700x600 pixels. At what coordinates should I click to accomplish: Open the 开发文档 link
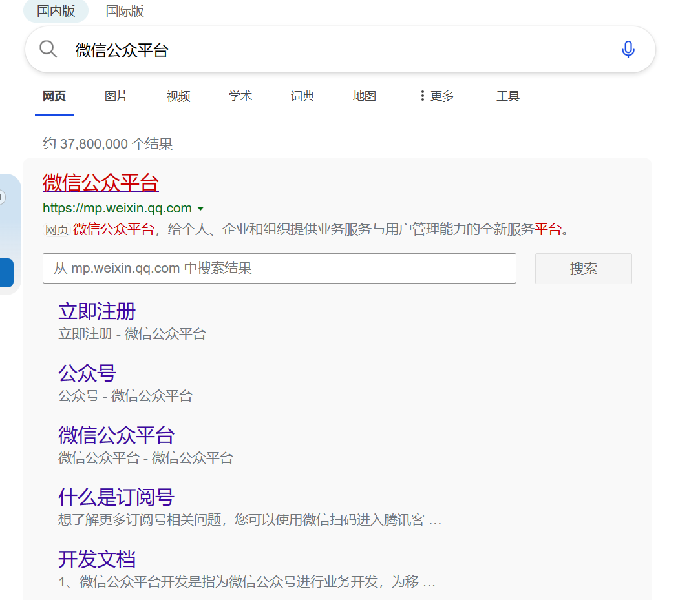[x=97, y=559]
